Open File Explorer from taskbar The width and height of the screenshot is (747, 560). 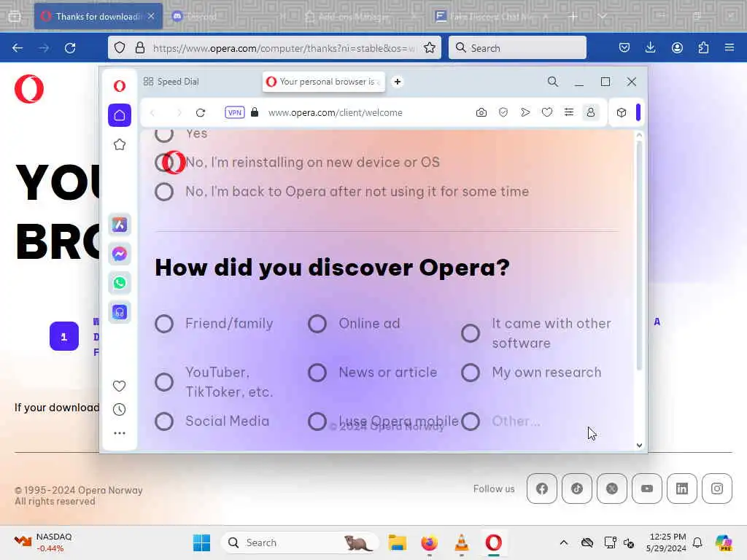coord(397,542)
